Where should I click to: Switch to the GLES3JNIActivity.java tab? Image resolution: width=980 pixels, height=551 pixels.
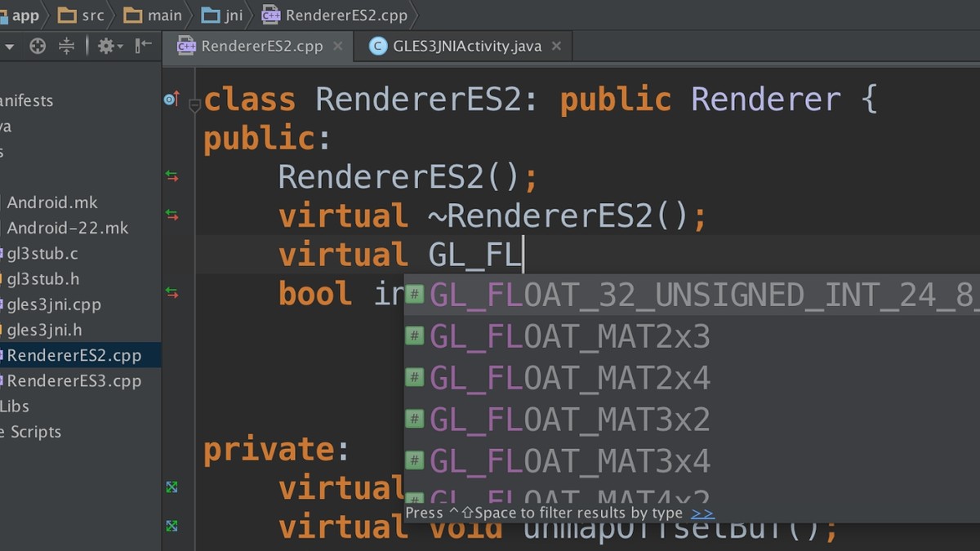(x=466, y=47)
